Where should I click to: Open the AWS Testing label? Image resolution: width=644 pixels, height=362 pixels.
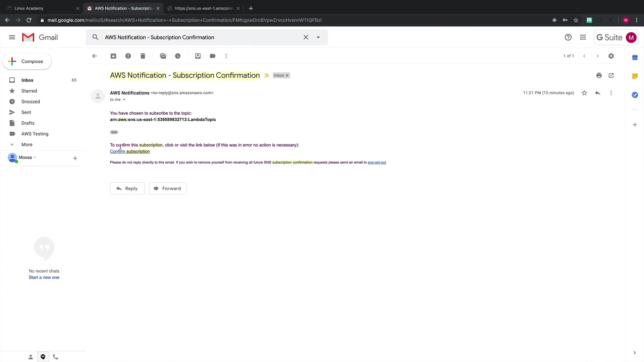pos(35,134)
